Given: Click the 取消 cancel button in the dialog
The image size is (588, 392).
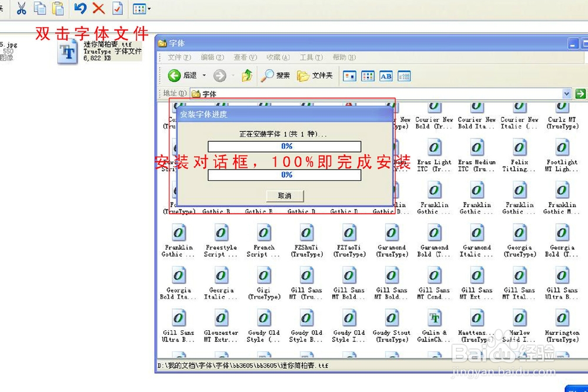Looking at the screenshot, I should tap(285, 196).
